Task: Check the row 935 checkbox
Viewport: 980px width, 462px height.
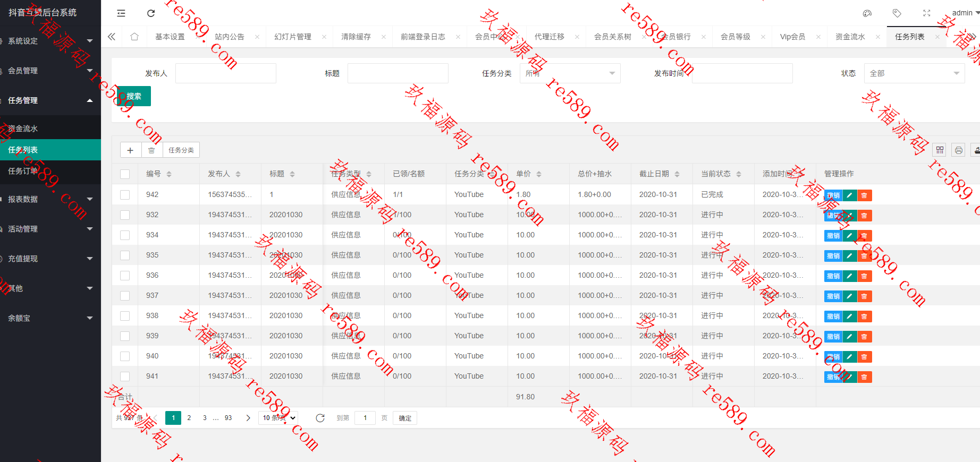Action: click(x=125, y=255)
